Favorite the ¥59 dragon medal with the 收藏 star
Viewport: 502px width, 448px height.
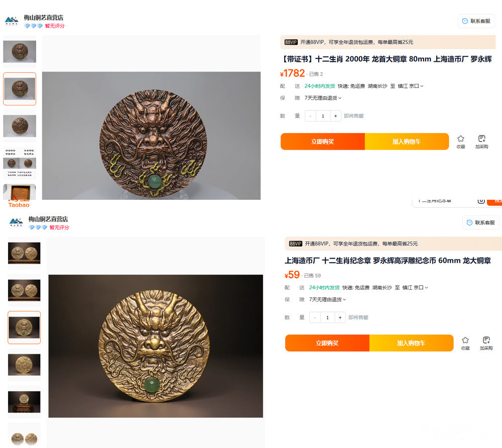tap(465, 340)
